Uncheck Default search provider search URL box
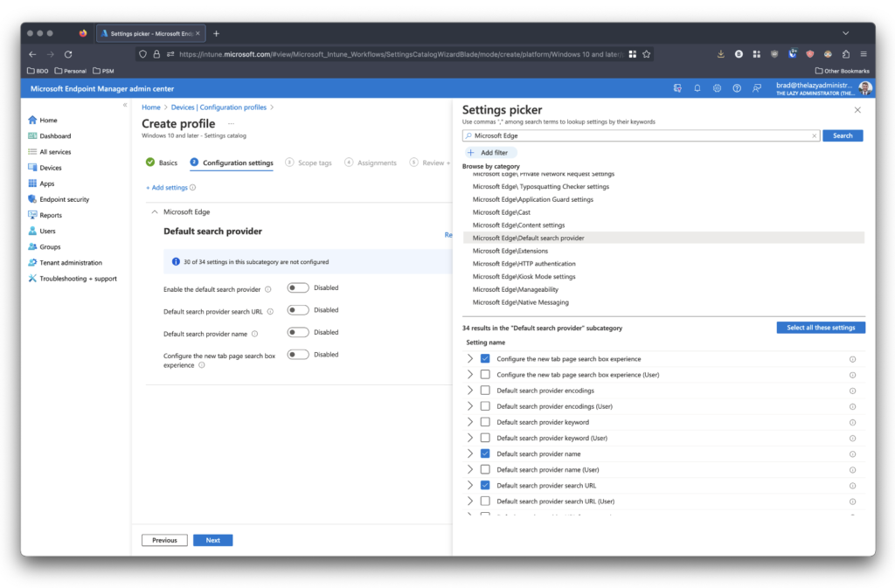Viewport: 895px width, 588px height. tap(485, 486)
